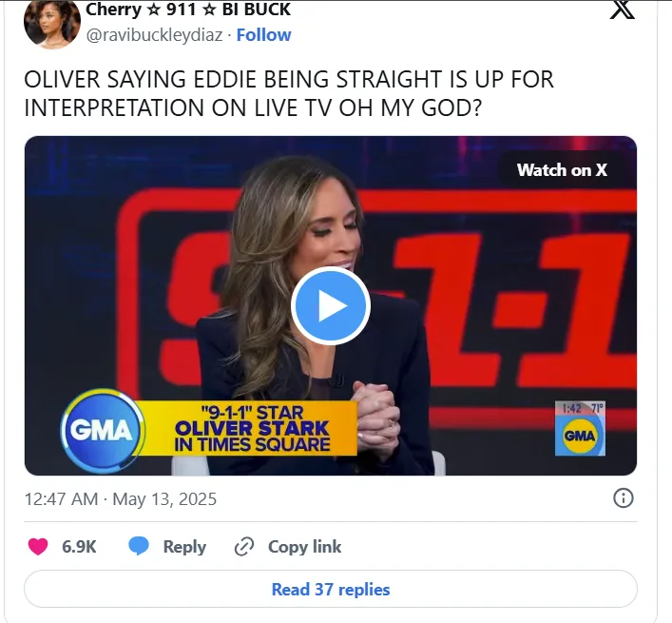Open Cherry's profile avatar picture
672x623 pixels.
[52, 24]
